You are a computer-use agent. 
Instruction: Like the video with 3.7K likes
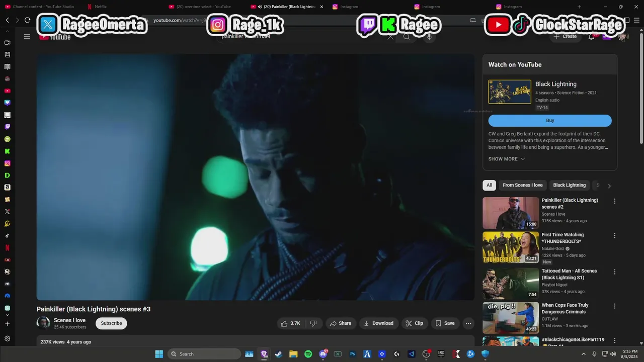coord(291,323)
